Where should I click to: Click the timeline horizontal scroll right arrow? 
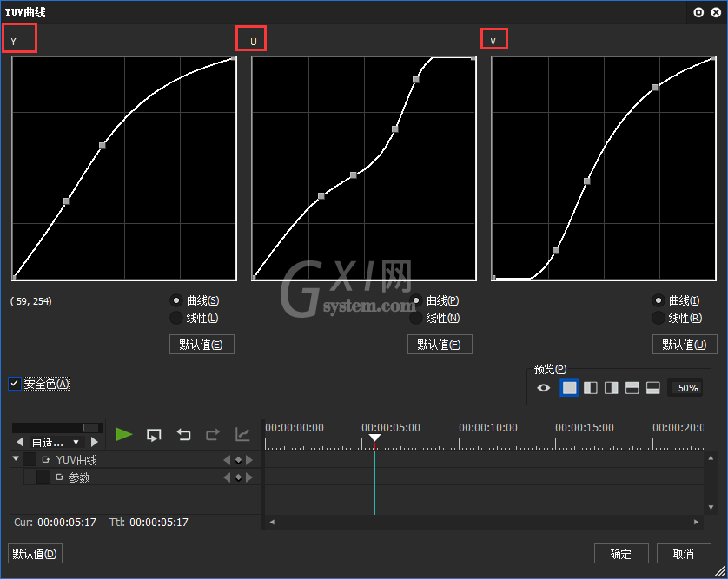[x=696, y=522]
